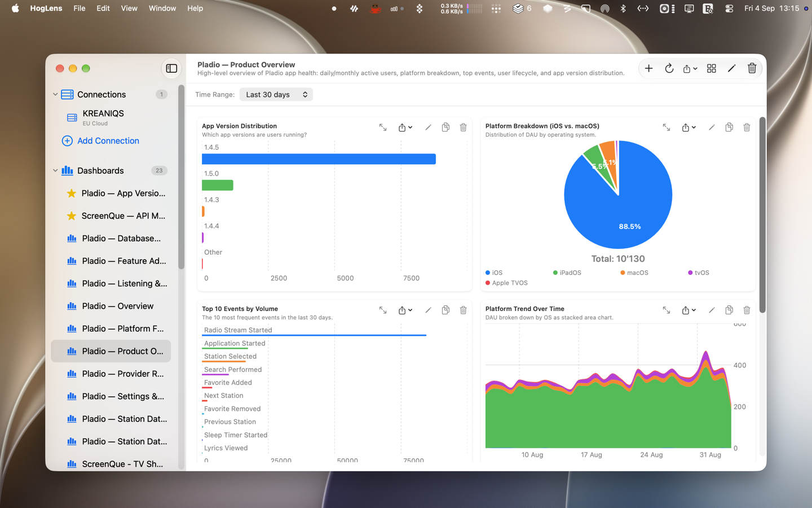Delete the Platform Breakdown chart
Viewport: 812px width, 508px height.
click(747, 128)
